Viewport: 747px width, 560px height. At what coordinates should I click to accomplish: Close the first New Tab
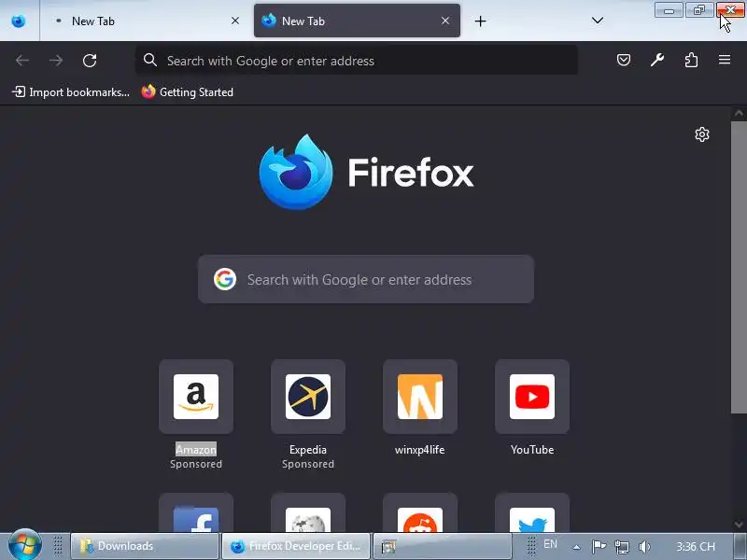pos(235,21)
